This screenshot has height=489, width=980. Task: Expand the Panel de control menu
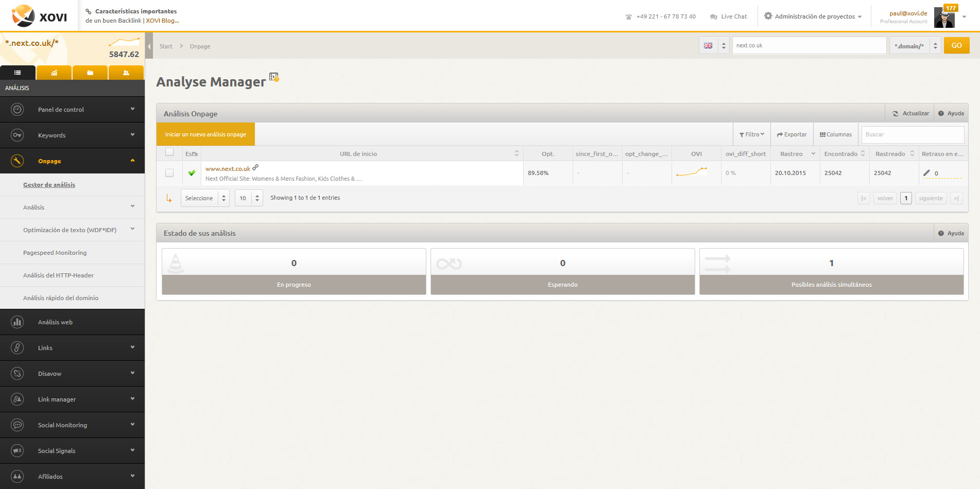pos(132,109)
